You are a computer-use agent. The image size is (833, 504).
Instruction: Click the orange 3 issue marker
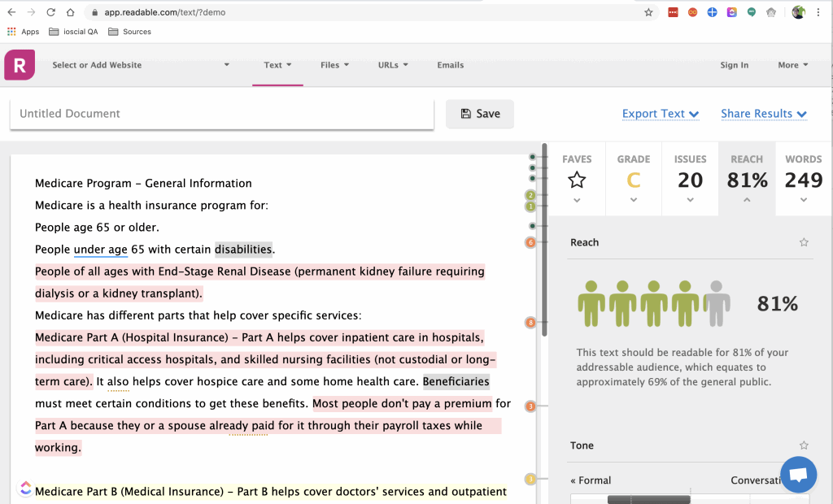(530, 406)
